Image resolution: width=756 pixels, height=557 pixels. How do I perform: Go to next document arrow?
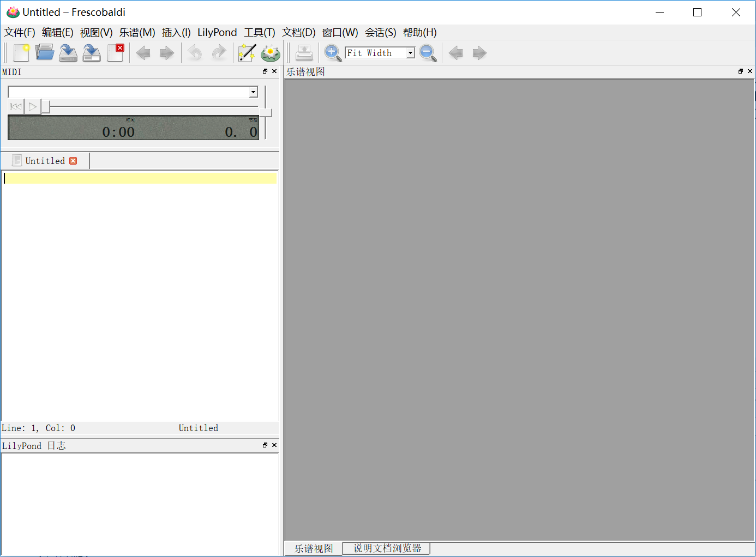pyautogui.click(x=166, y=53)
